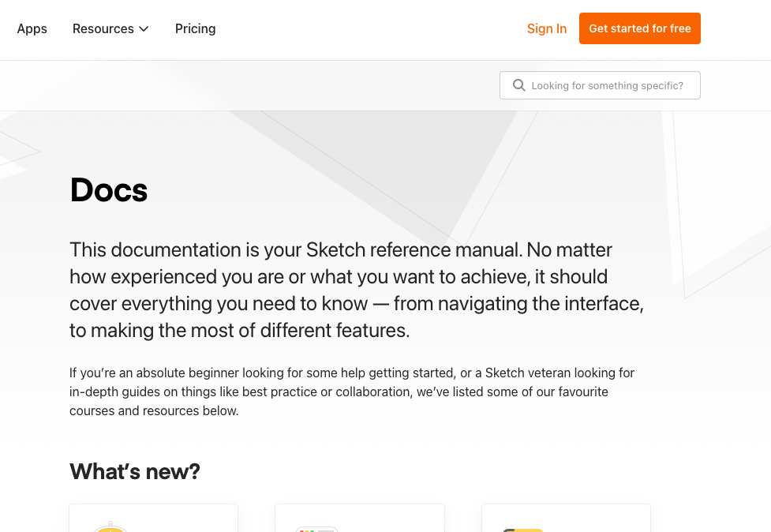The width and height of the screenshot is (771, 532).
Task: Open the third What's new card
Action: pyautogui.click(x=566, y=519)
